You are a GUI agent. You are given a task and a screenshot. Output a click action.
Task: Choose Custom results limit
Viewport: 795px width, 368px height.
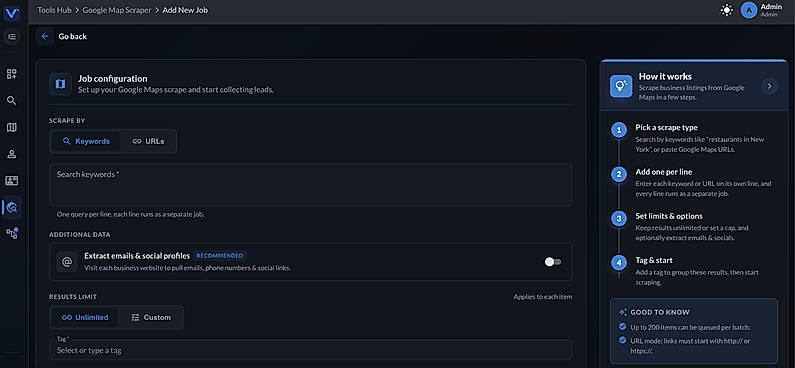151,317
